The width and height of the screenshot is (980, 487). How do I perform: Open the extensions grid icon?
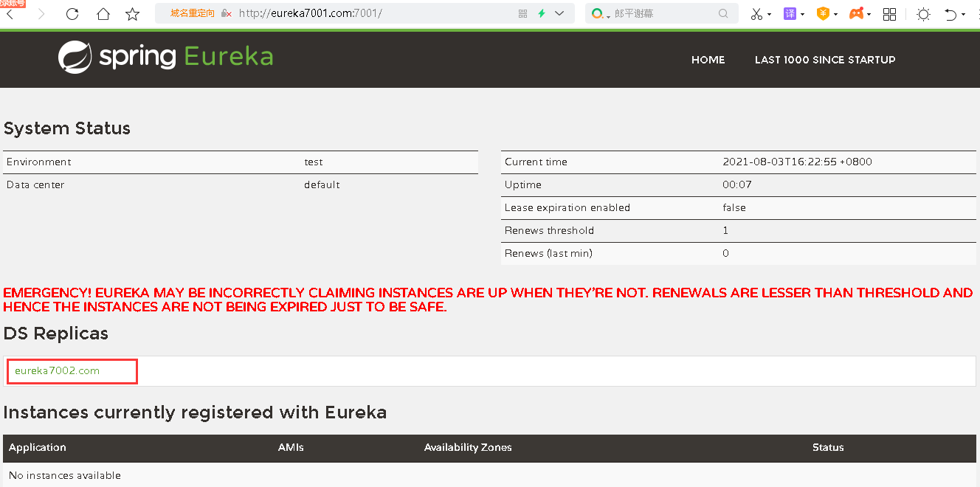(x=890, y=14)
